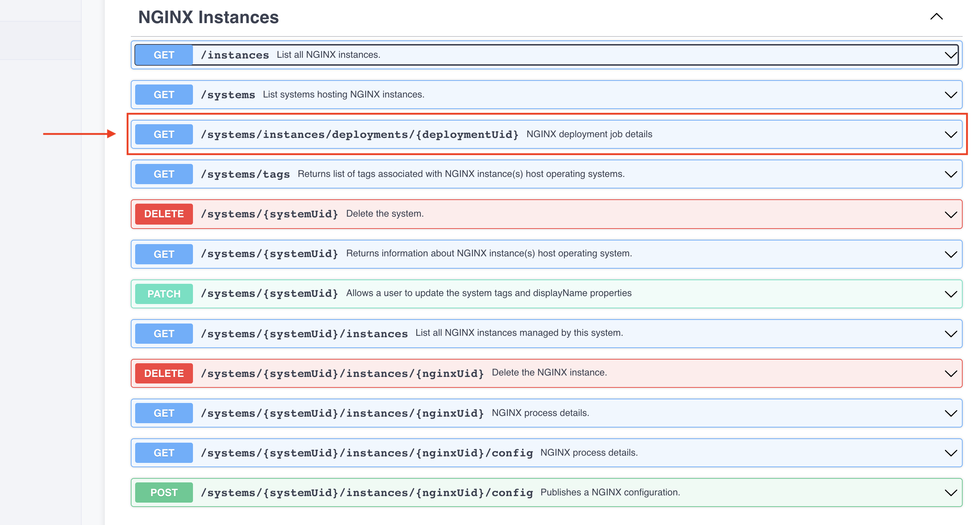Screen dimensions: 980x525
Task: Expand 'Publishes a NGINX configuration' chevron
Action: [x=951, y=493]
